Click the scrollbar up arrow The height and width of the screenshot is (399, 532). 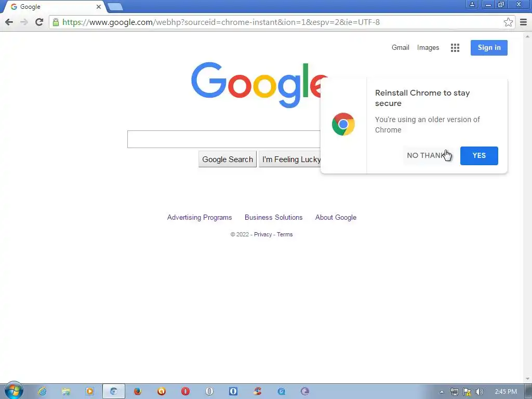(527, 36)
